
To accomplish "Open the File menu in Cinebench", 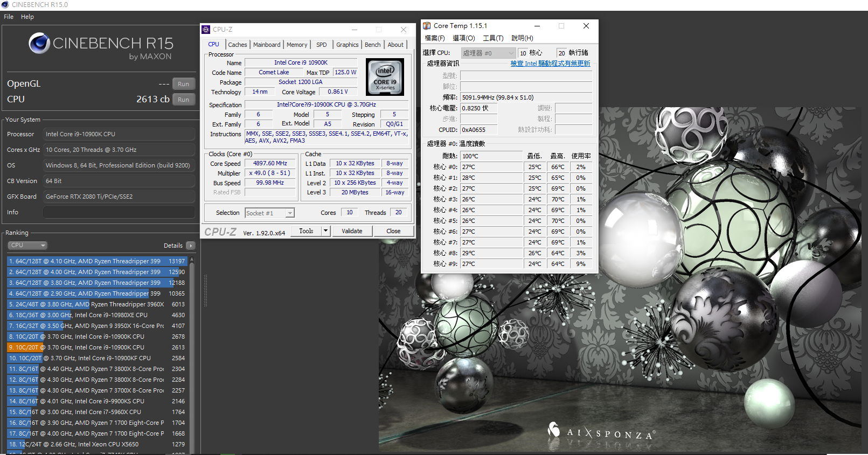I will [9, 17].
